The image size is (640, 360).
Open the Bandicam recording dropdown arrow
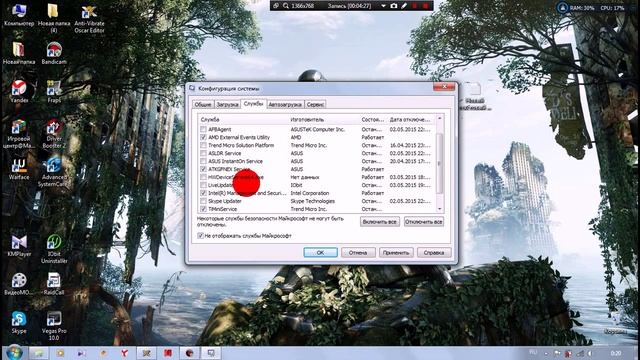383,6
